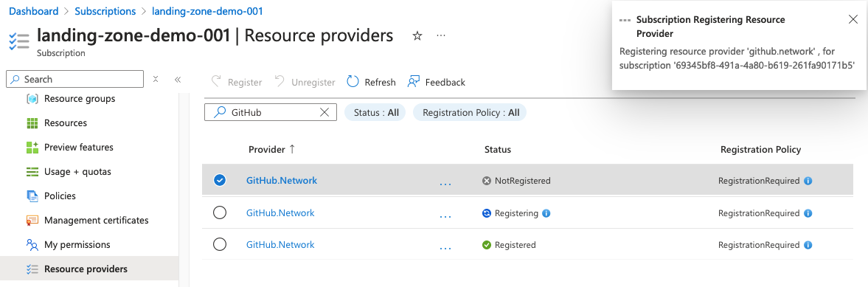Open GitHub.Network link in the Registered row
Screen dimensions: 868x287
(280, 245)
